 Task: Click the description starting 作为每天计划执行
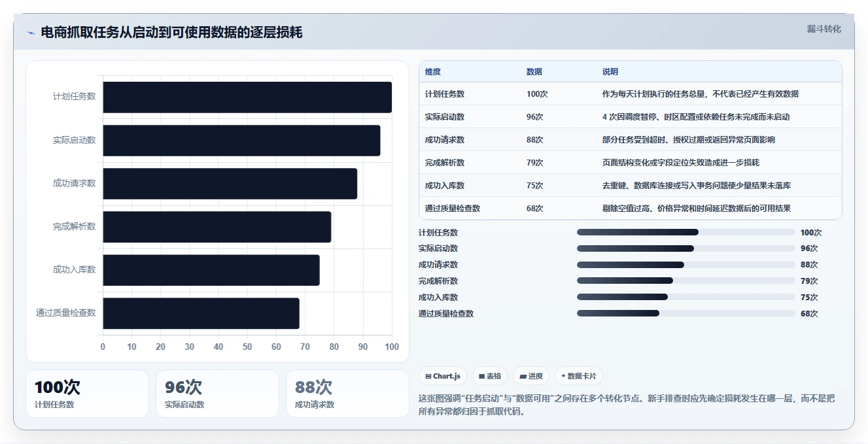(x=701, y=94)
